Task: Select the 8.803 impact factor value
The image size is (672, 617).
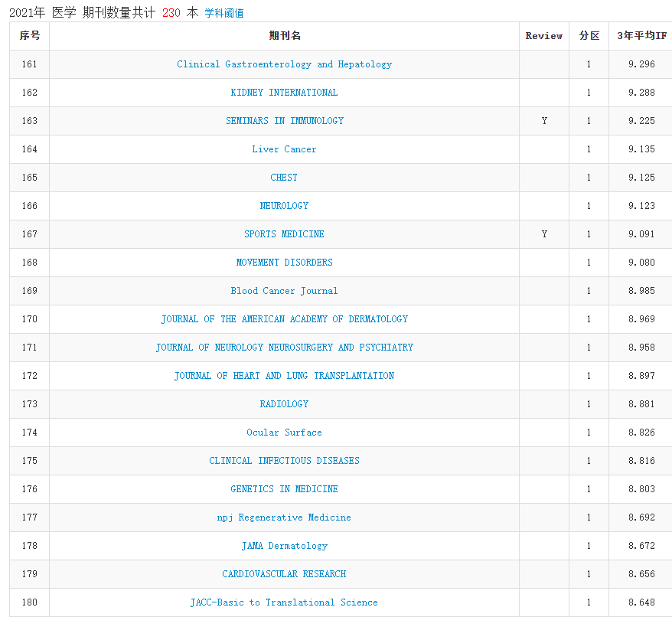Action: [x=641, y=489]
